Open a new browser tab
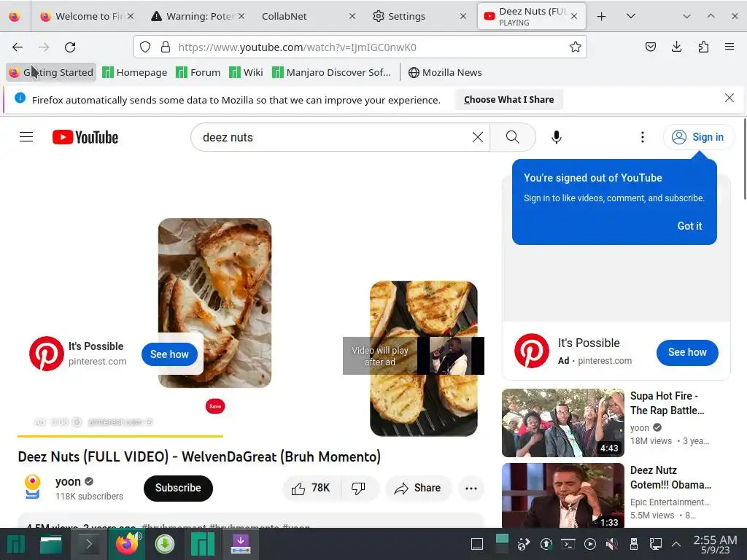 (601, 16)
